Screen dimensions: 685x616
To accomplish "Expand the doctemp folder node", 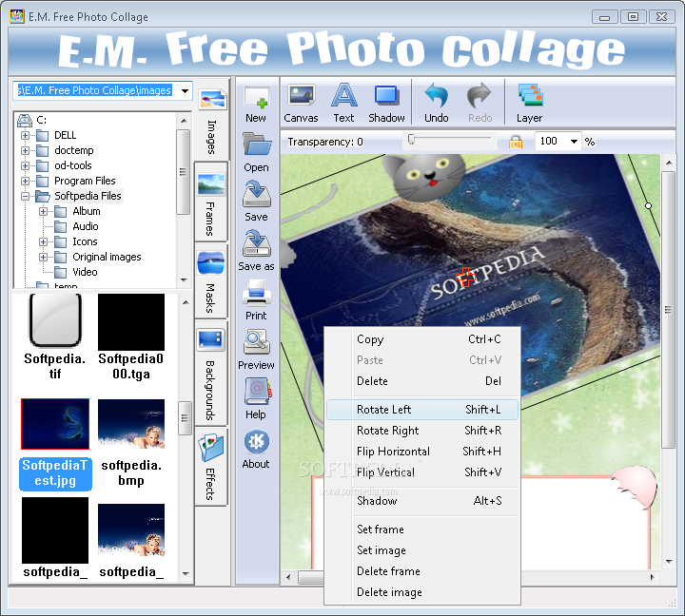I will click(x=26, y=150).
